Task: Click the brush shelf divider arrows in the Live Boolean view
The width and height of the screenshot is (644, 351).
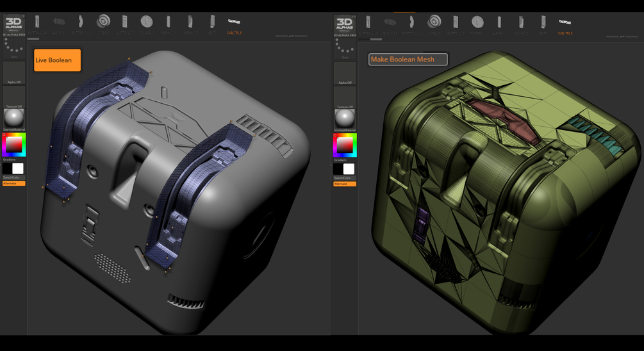Action: 291,36
